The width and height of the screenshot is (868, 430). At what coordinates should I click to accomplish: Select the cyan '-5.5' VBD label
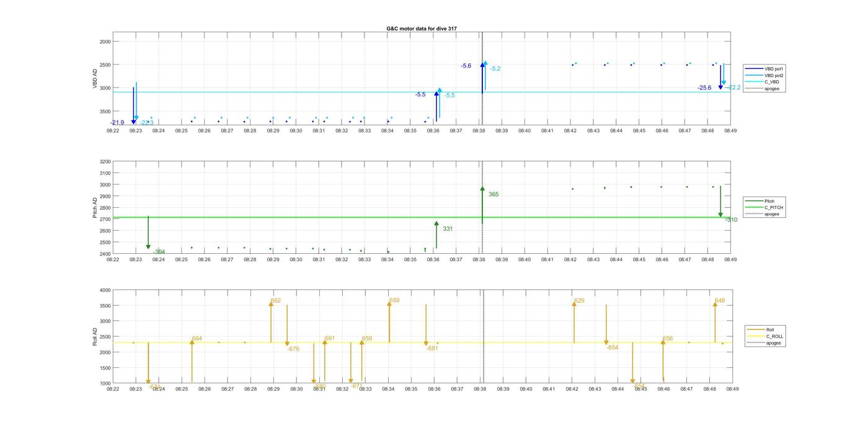pos(449,96)
